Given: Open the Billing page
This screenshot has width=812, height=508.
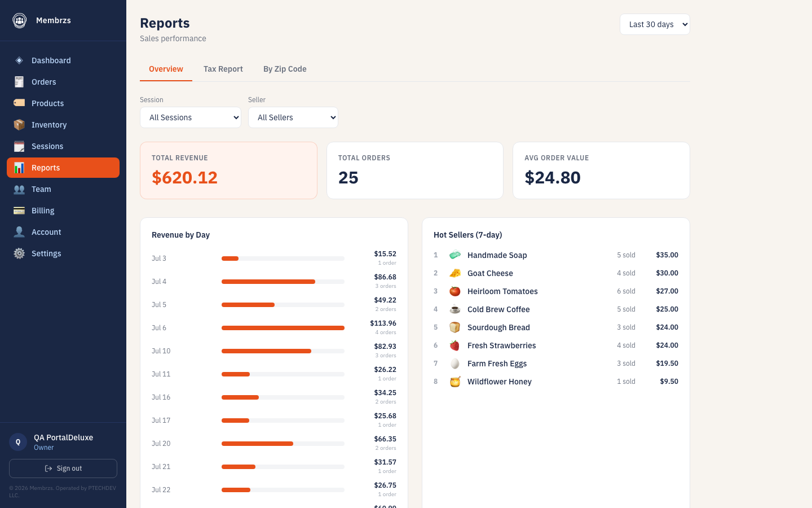Looking at the screenshot, I should pyautogui.click(x=63, y=211).
